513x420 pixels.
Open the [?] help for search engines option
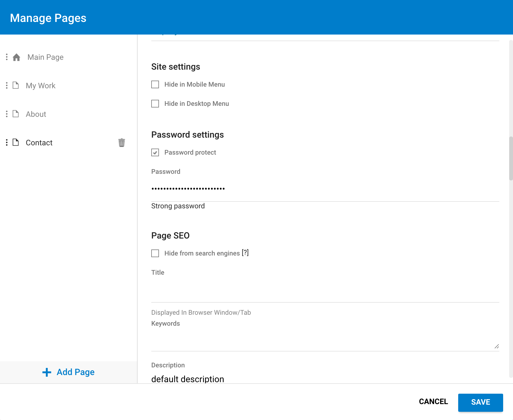(245, 253)
